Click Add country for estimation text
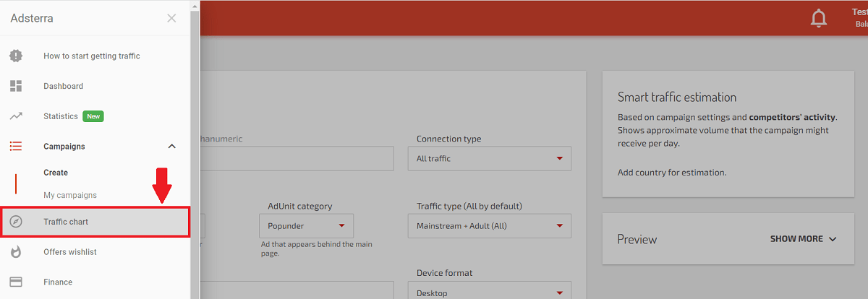The width and height of the screenshot is (868, 299). 672,173
